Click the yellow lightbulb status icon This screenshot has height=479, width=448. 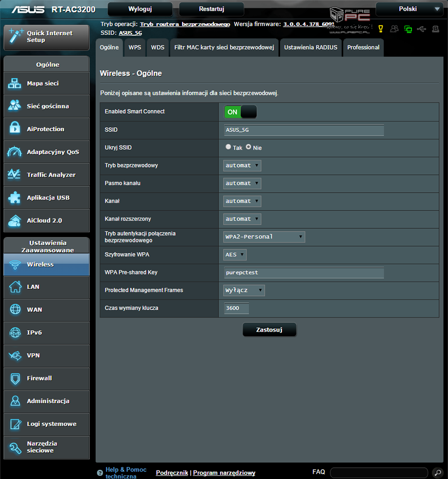(381, 29)
